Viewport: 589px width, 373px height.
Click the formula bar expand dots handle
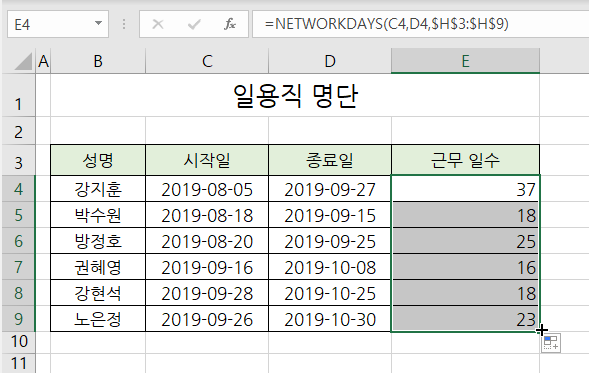[x=124, y=24]
